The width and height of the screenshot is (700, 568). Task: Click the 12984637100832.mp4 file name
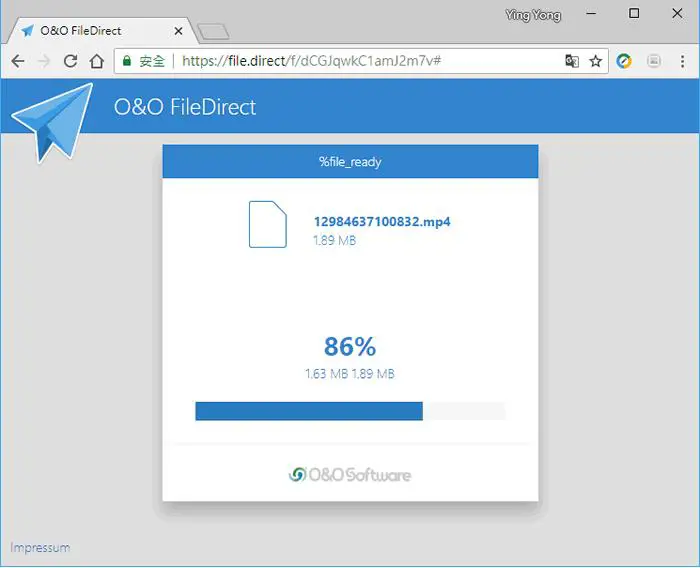(x=382, y=221)
